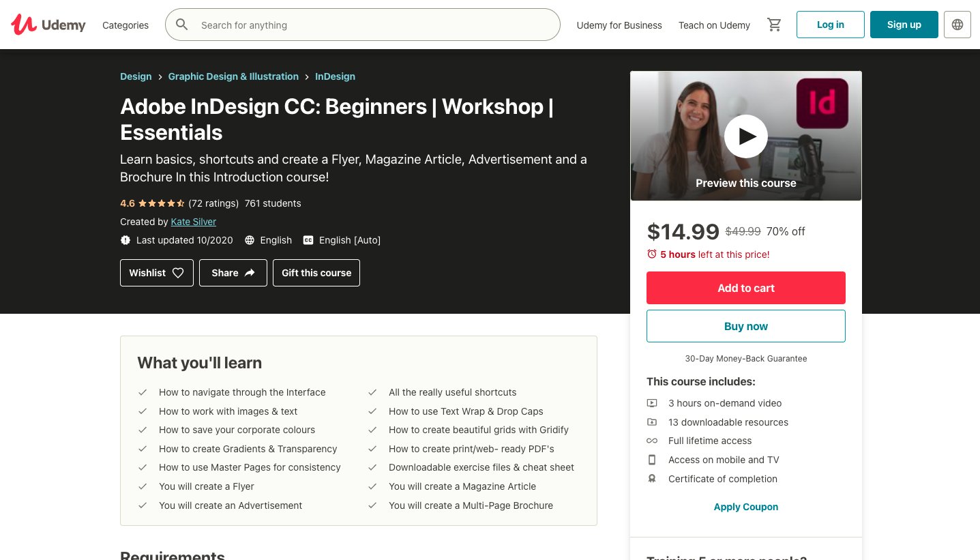Image resolution: width=980 pixels, height=560 pixels.
Task: Click Apply Coupon
Action: (x=746, y=507)
